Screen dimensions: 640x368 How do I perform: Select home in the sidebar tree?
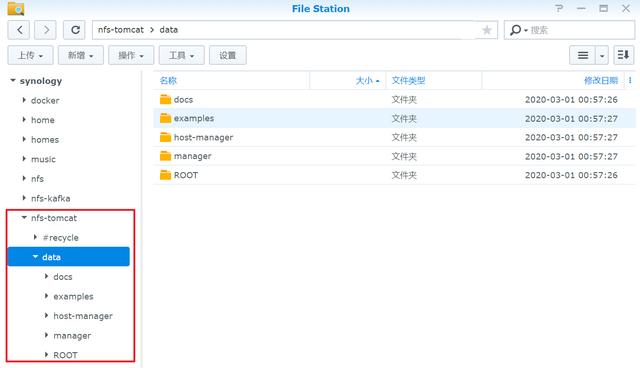tap(42, 120)
